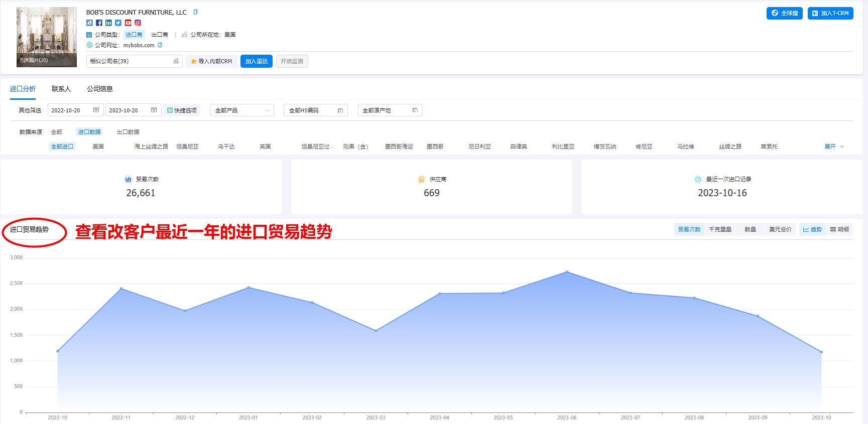This screenshot has height=424, width=868.
Task: Switch chart to 趋势 view
Action: (812, 229)
